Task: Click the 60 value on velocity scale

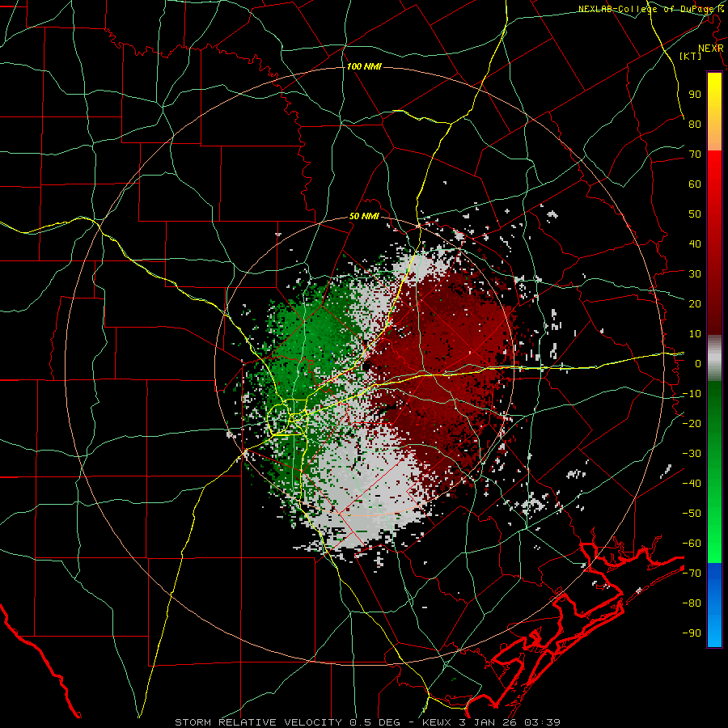Action: pyautogui.click(x=695, y=184)
